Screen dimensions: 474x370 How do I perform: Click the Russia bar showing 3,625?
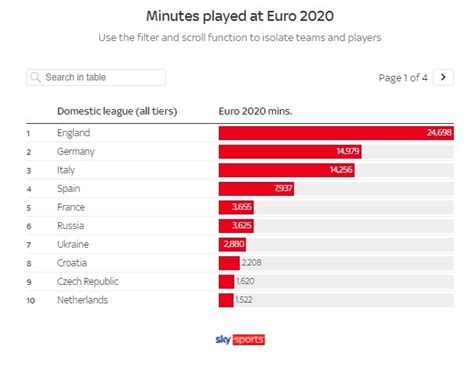(x=236, y=226)
